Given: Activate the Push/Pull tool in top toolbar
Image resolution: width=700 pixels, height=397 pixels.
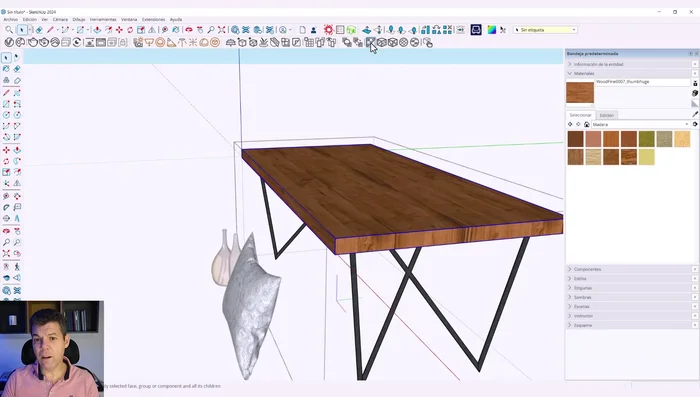Looking at the screenshot, I should click(97, 30).
